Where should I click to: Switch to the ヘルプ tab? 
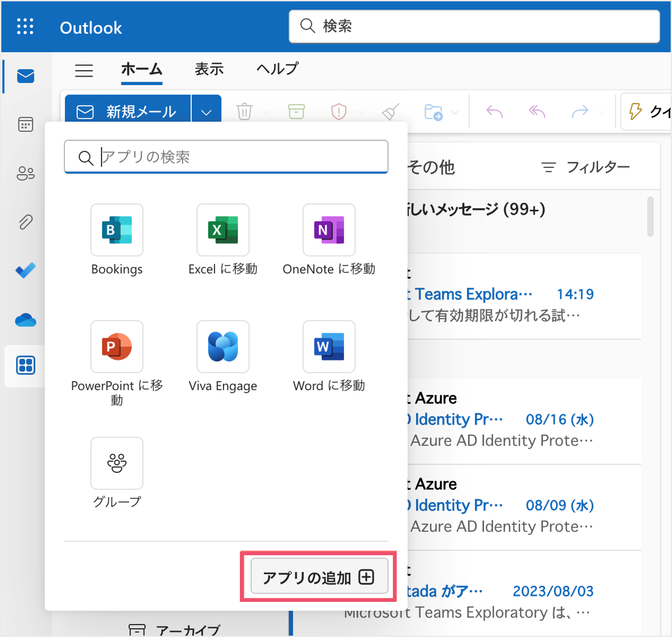[277, 69]
